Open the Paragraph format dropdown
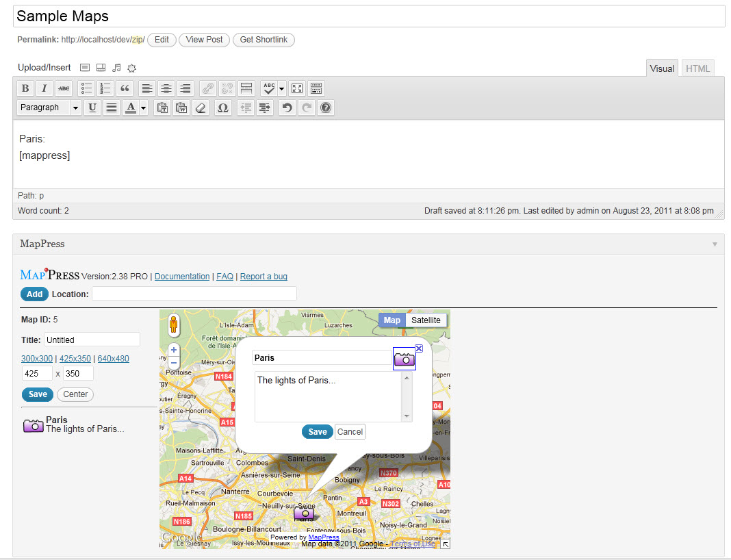 [x=49, y=107]
